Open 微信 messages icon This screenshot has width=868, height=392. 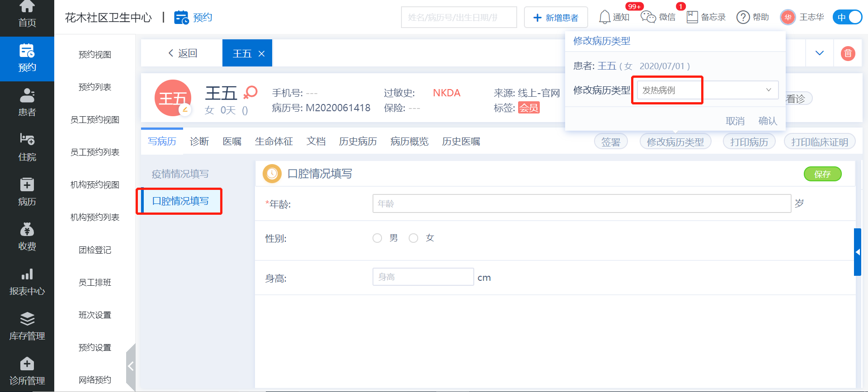pos(658,17)
